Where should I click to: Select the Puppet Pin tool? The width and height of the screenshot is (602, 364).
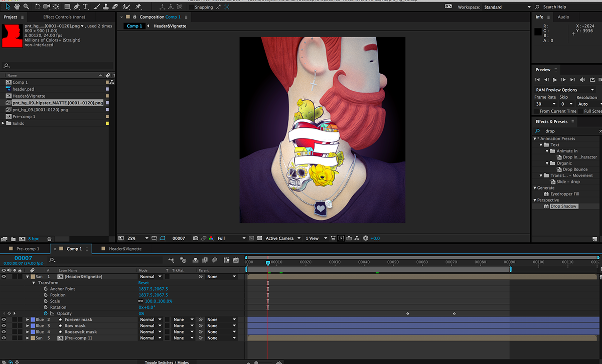[x=138, y=7]
